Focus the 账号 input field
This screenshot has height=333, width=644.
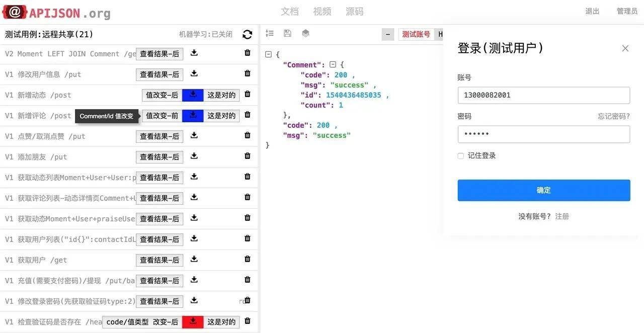coord(544,95)
